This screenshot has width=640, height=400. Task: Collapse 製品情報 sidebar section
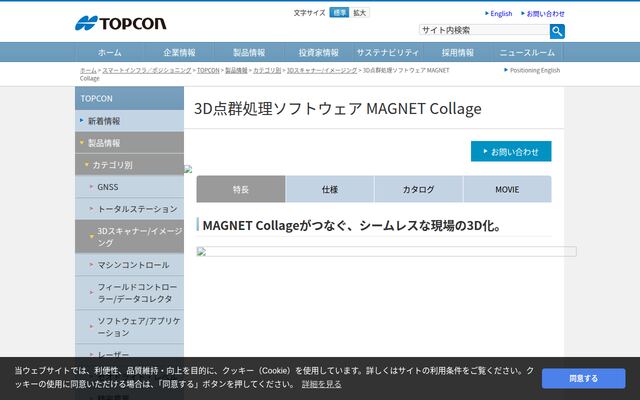(x=129, y=143)
